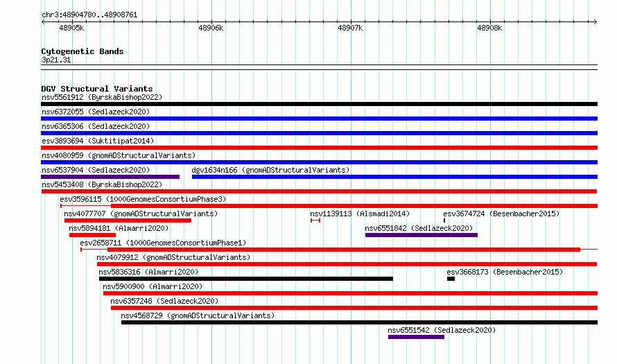Select the blue bar for nsv4080959
Viewport: 617px width, 364px height.
point(319,162)
